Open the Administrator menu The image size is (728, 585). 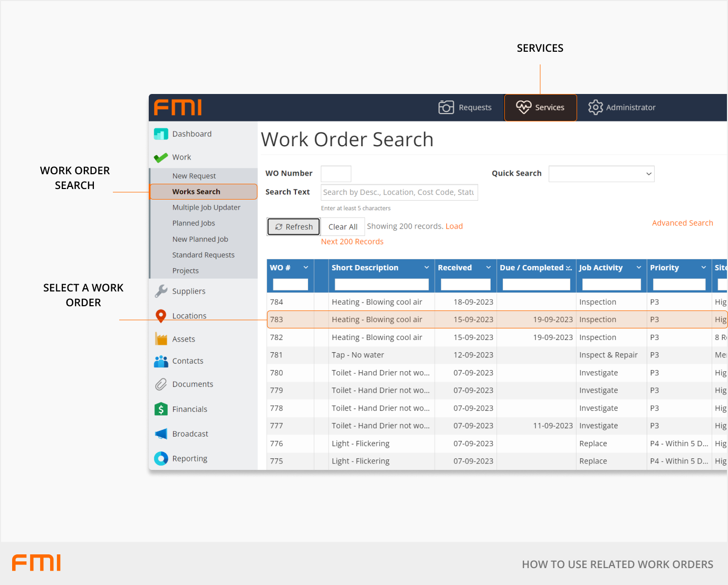[622, 108]
